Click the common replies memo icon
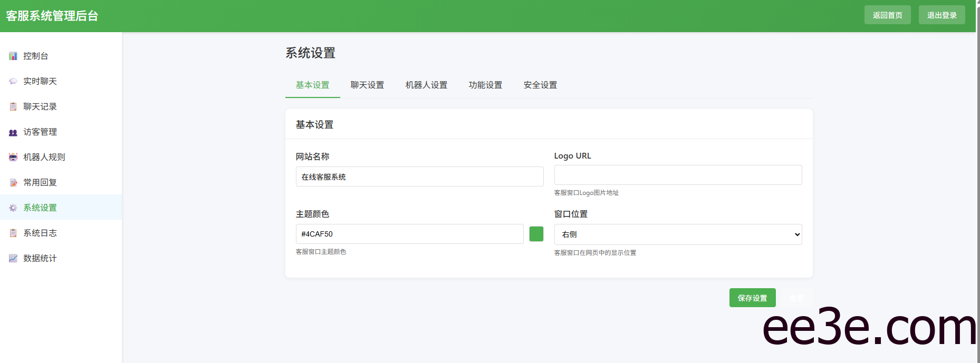Viewport: 980px width, 363px height. pyautogui.click(x=13, y=182)
